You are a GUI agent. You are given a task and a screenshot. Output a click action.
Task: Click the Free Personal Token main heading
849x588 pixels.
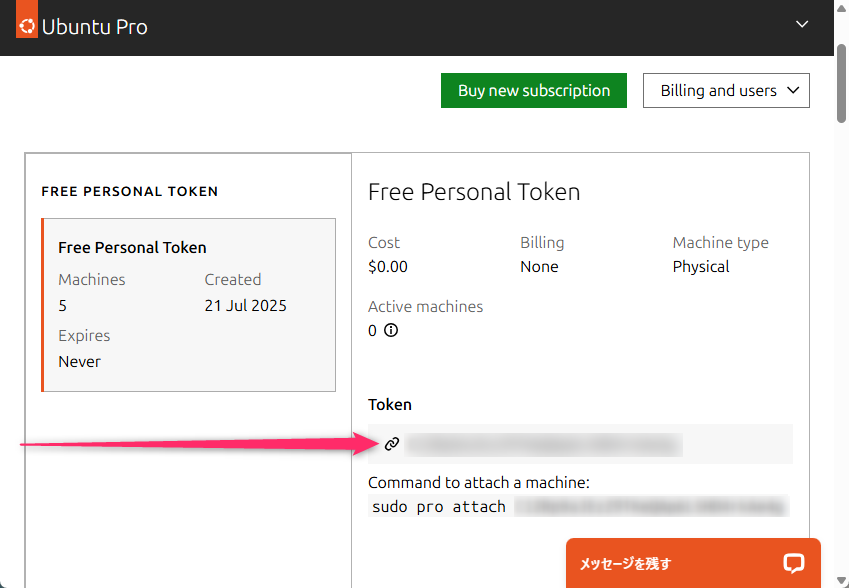click(474, 192)
